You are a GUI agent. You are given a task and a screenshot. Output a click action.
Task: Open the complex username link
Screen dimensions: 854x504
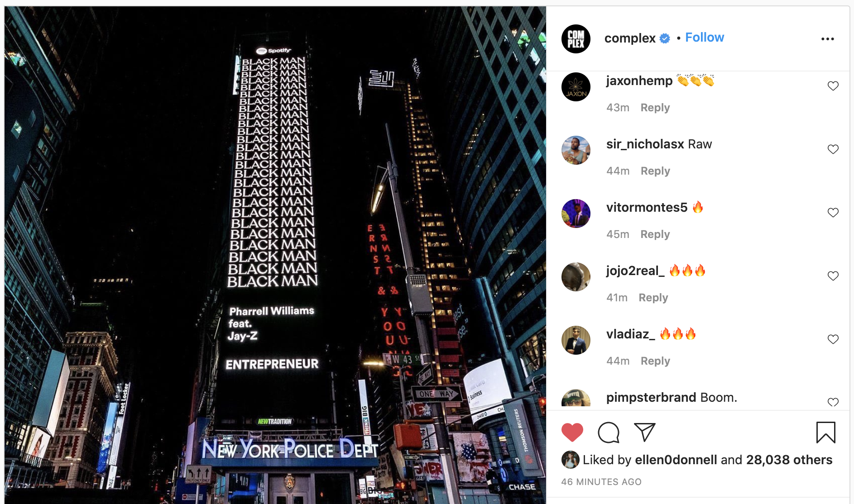630,38
